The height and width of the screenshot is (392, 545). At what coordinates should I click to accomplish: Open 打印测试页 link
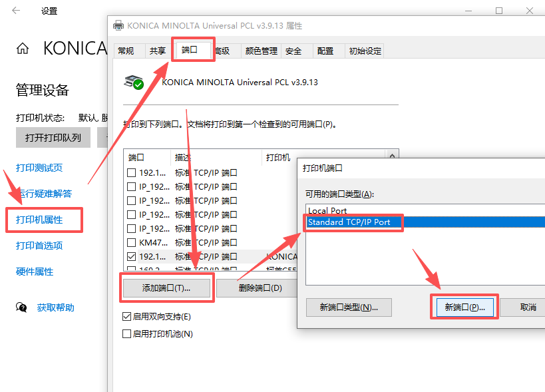pos(39,168)
